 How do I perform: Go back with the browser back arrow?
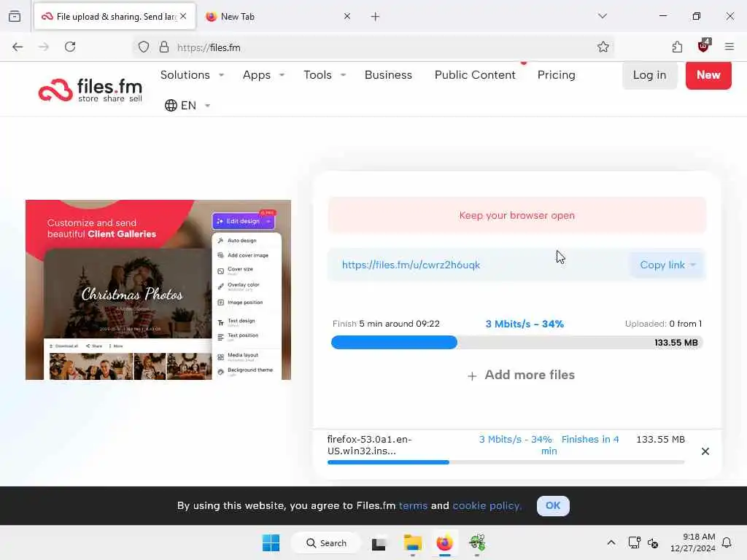coord(18,47)
